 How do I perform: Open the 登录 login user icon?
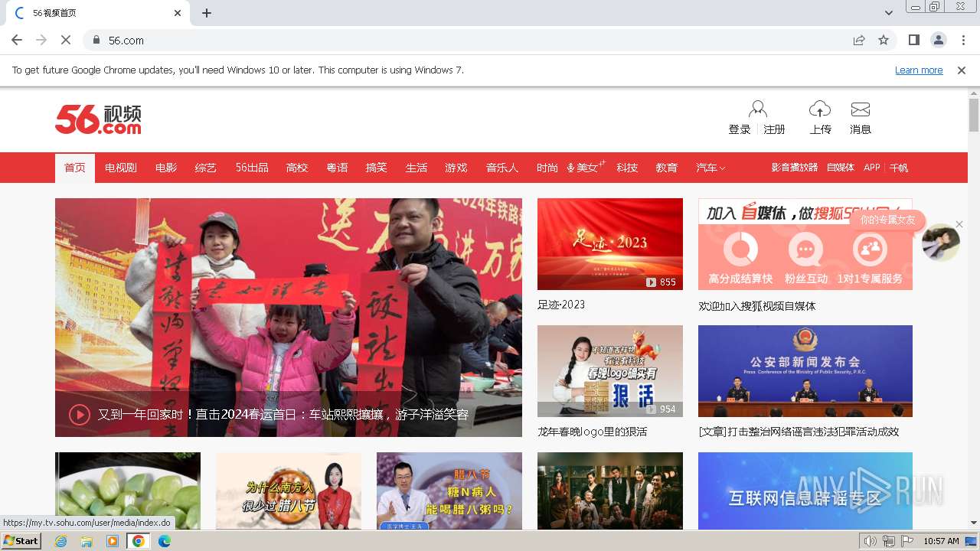(x=757, y=109)
